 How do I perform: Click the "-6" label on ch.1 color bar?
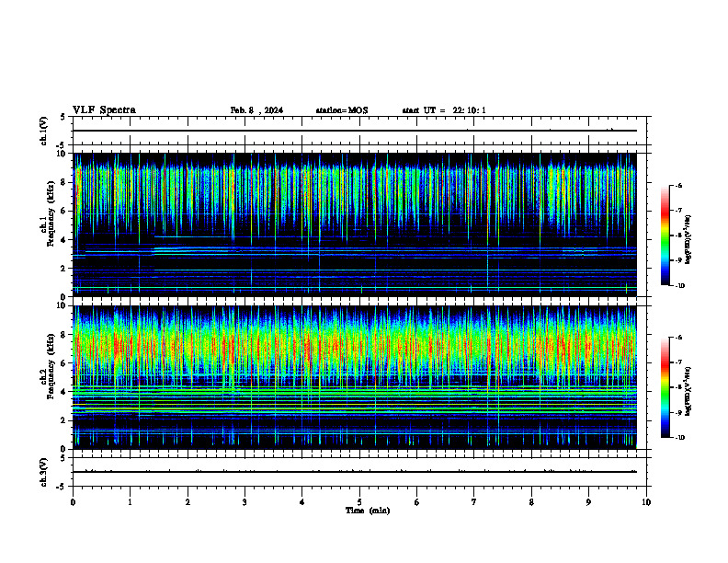pyautogui.click(x=678, y=185)
